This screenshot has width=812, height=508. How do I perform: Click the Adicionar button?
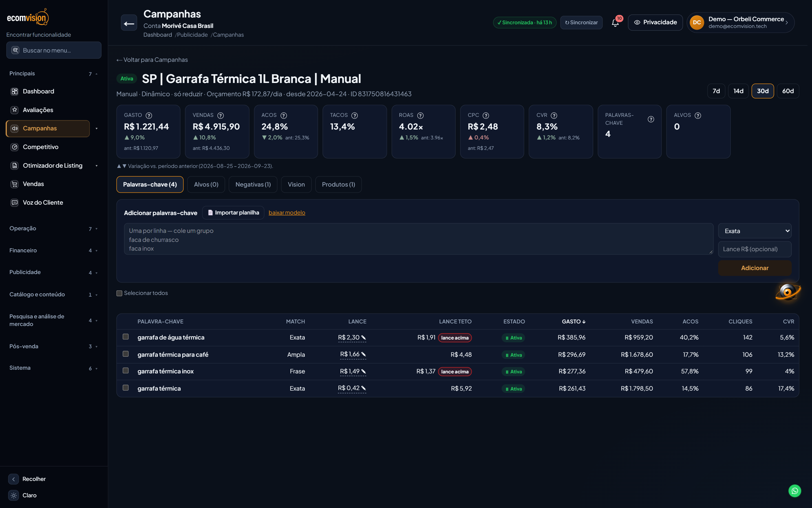[754, 268]
